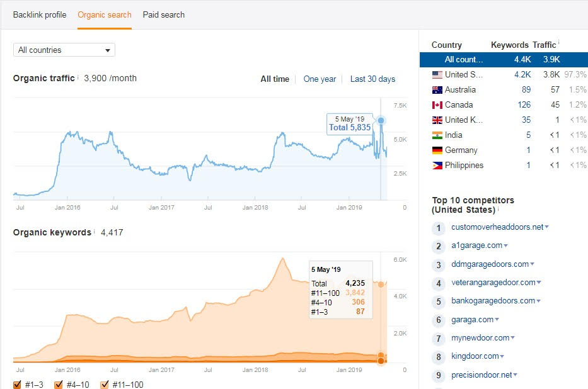The image size is (588, 389).
Task: Click the United Kingdom flag icon
Action: 437,120
